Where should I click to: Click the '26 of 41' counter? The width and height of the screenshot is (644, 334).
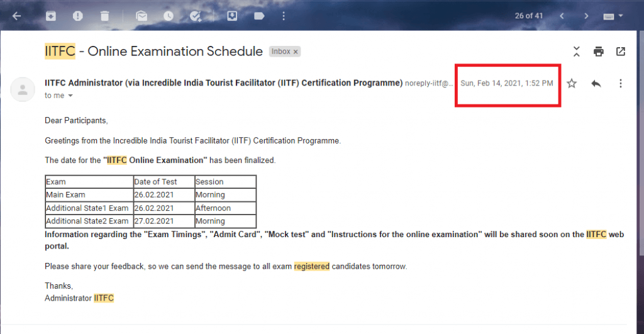click(x=528, y=16)
